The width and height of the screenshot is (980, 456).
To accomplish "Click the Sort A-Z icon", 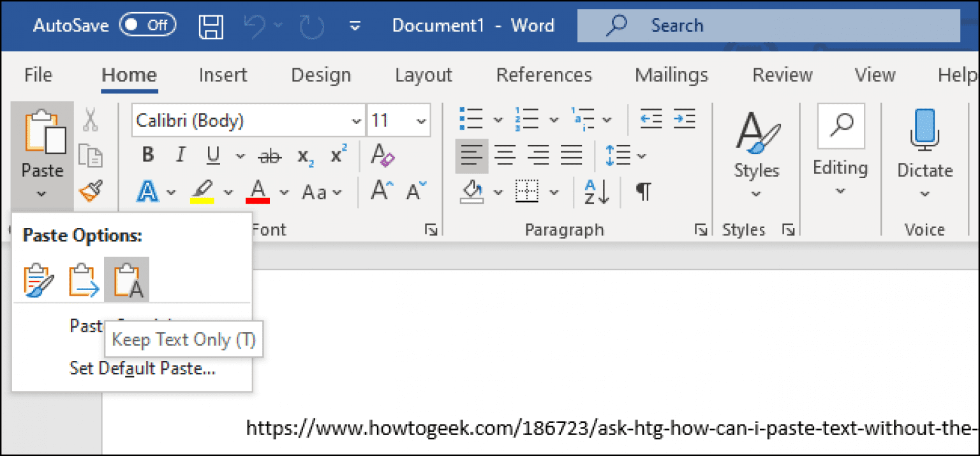I will pos(598,192).
